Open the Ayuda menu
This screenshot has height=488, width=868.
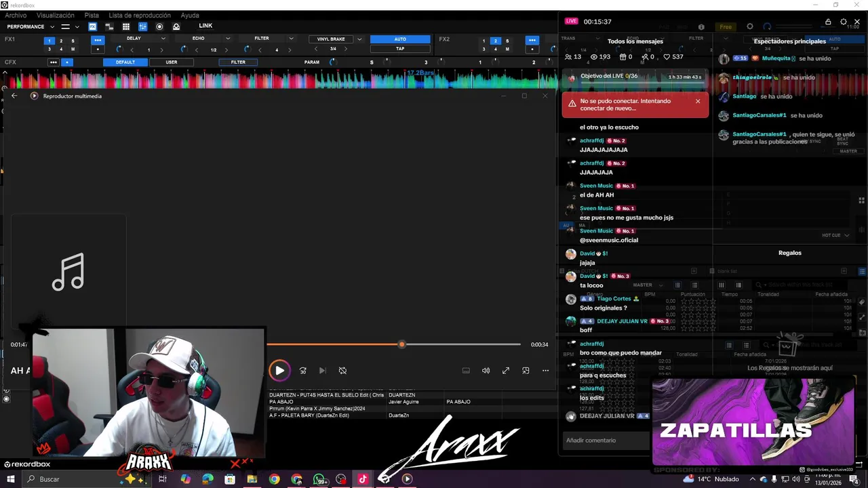[x=190, y=16]
